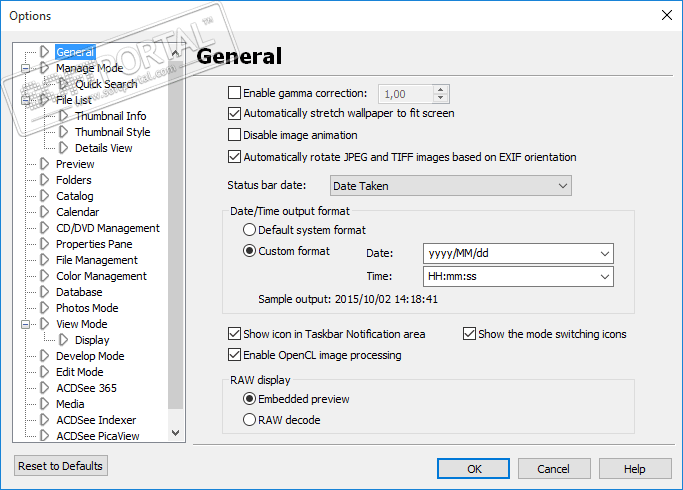
Task: Click the Reset to Defaults button
Action: 61,466
